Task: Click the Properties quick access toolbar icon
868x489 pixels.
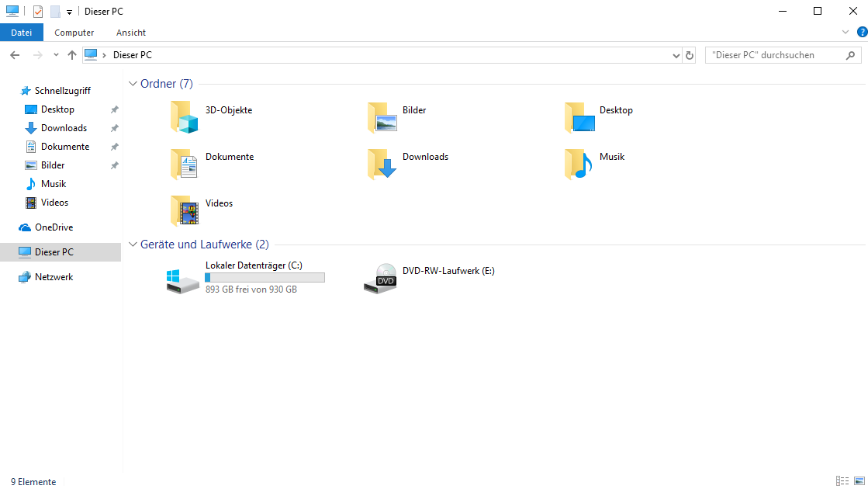Action: (x=38, y=11)
